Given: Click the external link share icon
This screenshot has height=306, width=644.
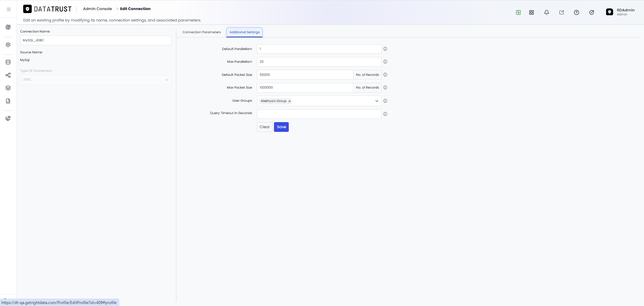Looking at the screenshot, I should tap(561, 12).
